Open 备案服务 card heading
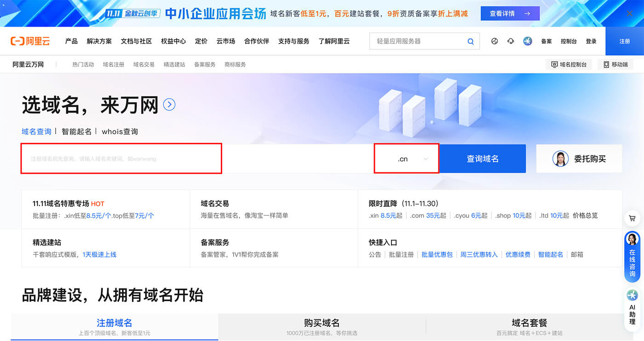The height and width of the screenshot is (341, 644). click(x=215, y=243)
